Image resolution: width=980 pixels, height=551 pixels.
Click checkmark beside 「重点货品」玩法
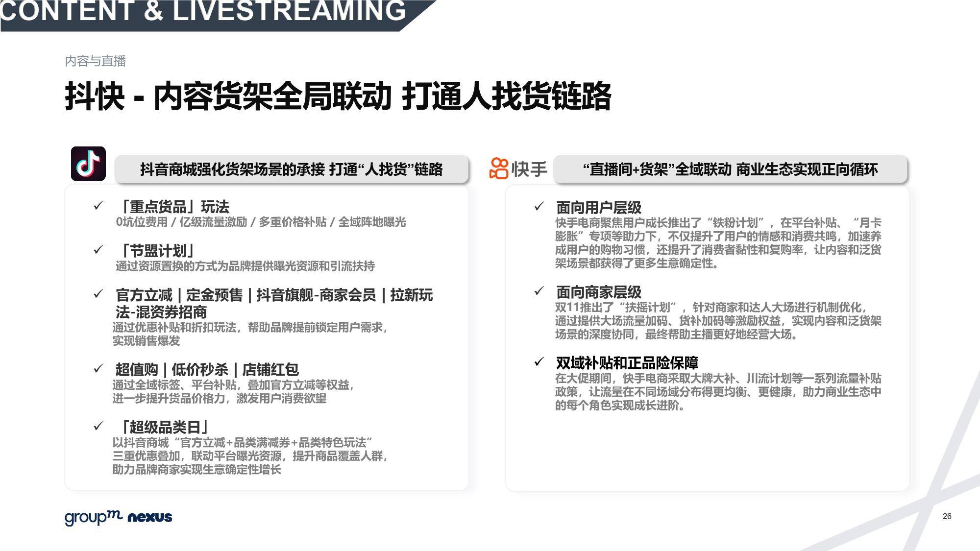click(x=98, y=206)
